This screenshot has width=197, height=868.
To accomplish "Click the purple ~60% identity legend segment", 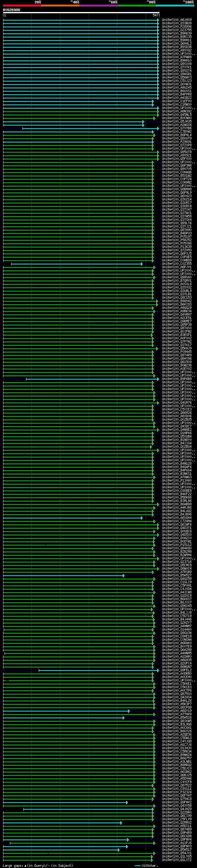I will click(99, 6).
